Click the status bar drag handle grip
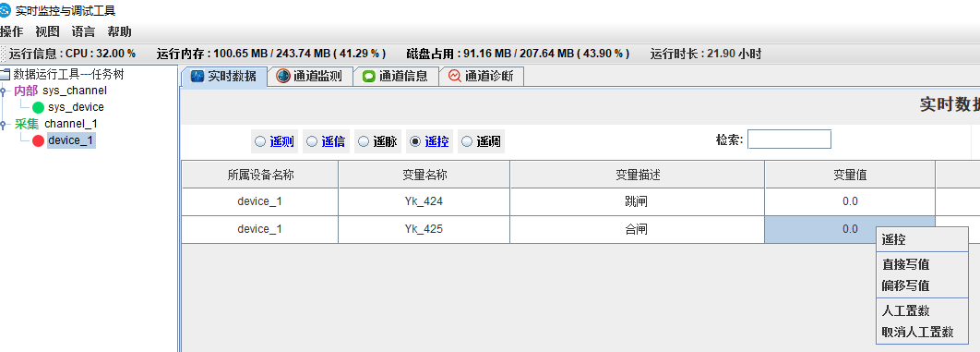This screenshot has height=352, width=980. (3, 54)
